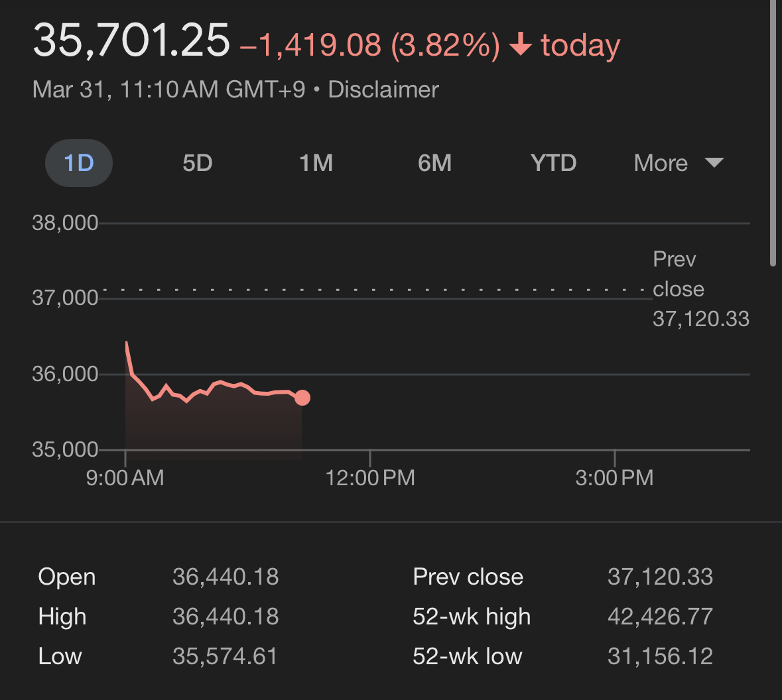Viewport: 782px width, 700px height.
Task: Show the 1M chart range
Action: (x=316, y=163)
